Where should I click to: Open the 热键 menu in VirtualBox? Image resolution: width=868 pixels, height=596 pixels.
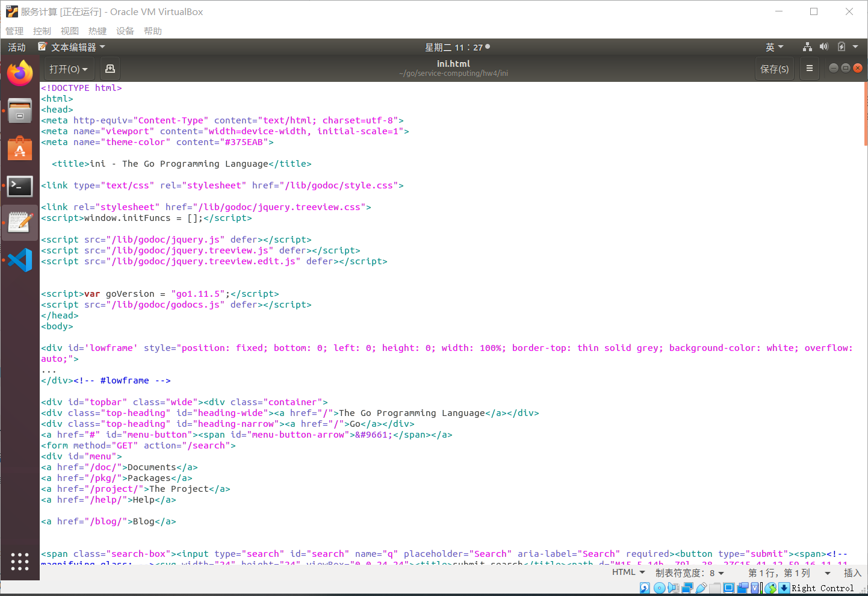pos(98,31)
